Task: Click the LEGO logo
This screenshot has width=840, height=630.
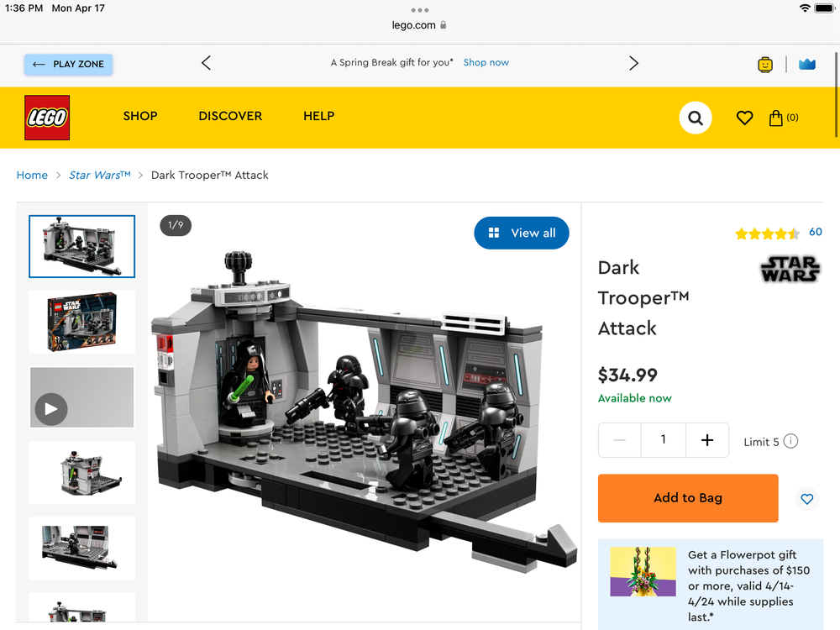Action: (47, 118)
